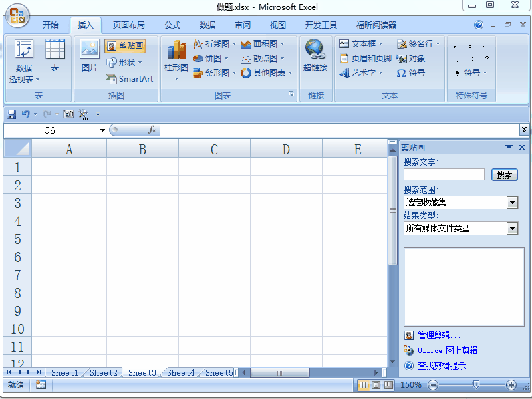532x399 pixels.
Task: Open the 管理剪辑 link
Action: [438, 336]
